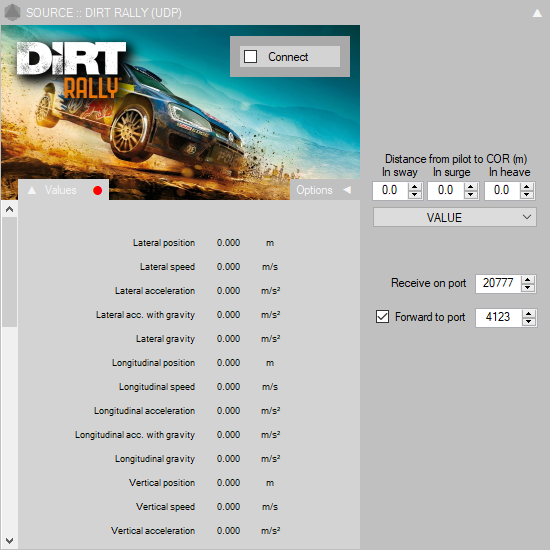Decrease the In surge value
The width and height of the screenshot is (550, 550).
471,195
